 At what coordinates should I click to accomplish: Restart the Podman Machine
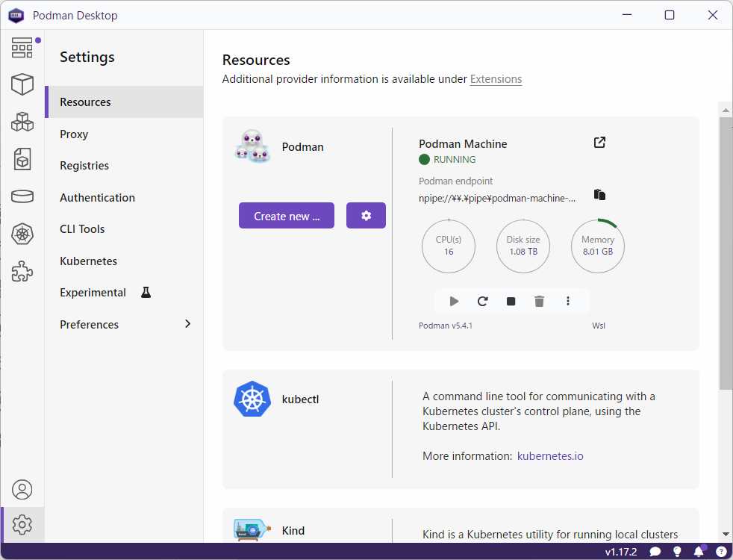click(483, 302)
